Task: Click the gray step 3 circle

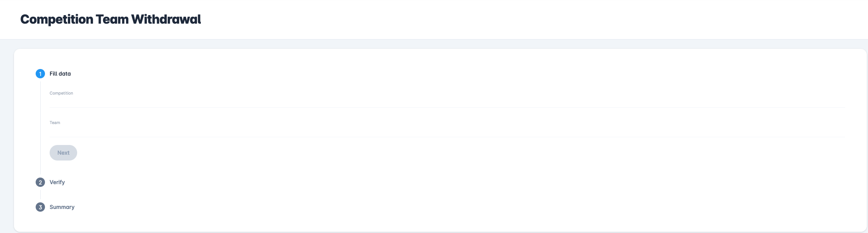Action: click(x=40, y=207)
